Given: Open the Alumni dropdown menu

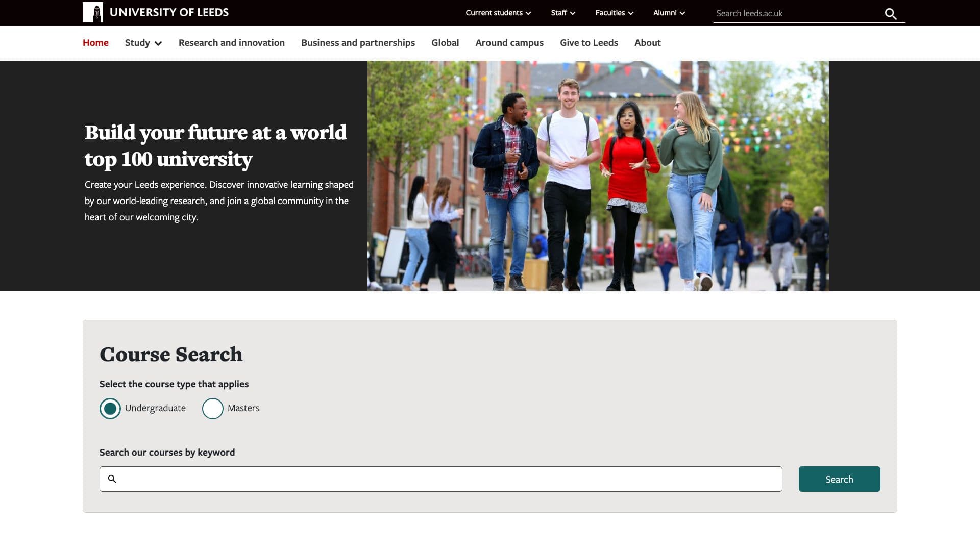Looking at the screenshot, I should pos(669,13).
